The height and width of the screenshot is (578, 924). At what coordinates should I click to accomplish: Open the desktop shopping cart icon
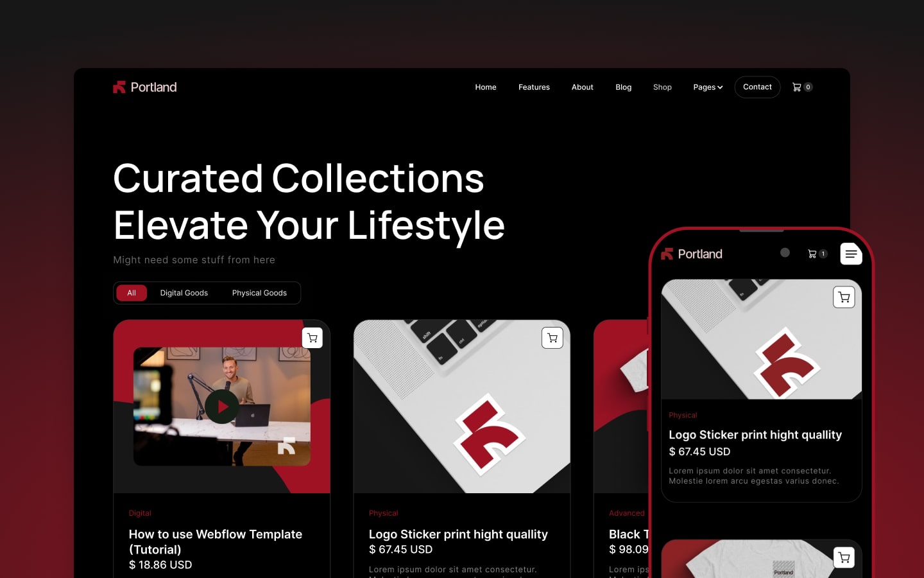click(x=797, y=87)
